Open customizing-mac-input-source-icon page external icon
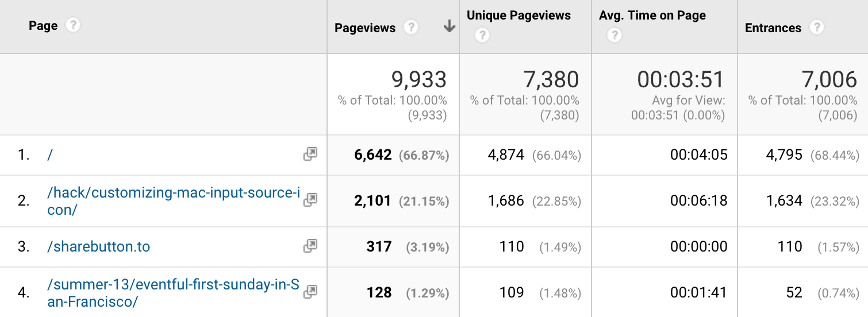Screen dimensions: 868x317 (x=310, y=200)
